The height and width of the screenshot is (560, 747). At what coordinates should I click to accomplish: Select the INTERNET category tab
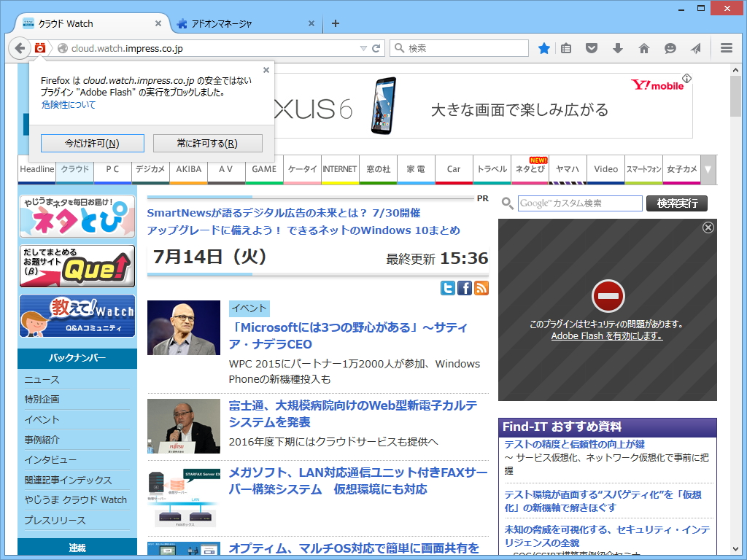point(339,169)
